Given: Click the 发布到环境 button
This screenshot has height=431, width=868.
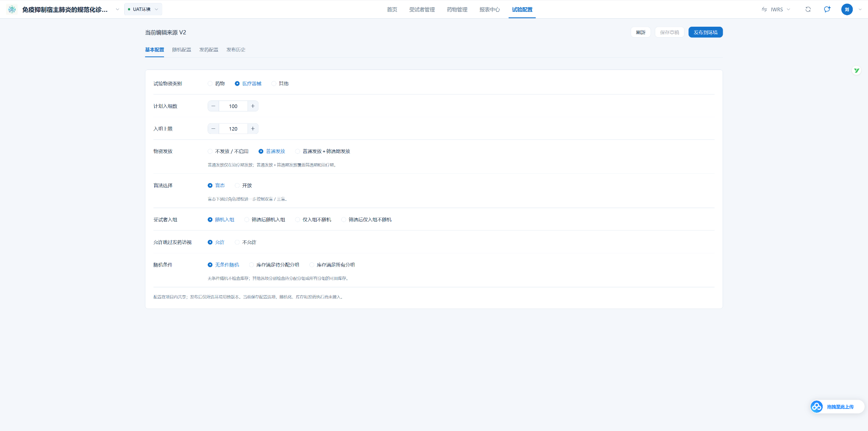Looking at the screenshot, I should pyautogui.click(x=705, y=32).
